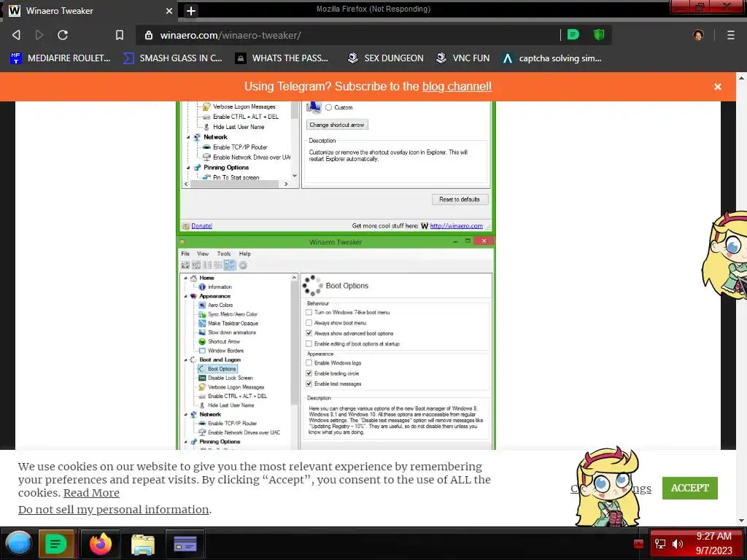Click the padlock site info icon
Viewport: 747px width, 560px height.
point(149,35)
